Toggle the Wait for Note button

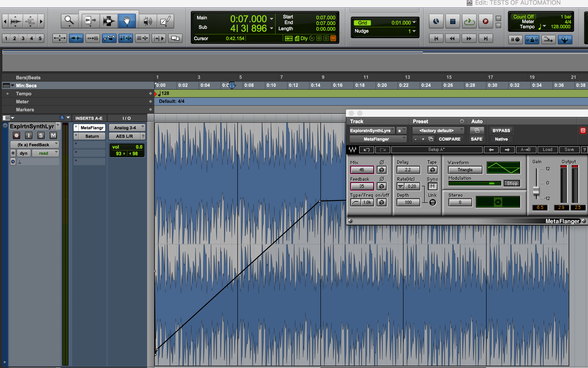click(515, 39)
